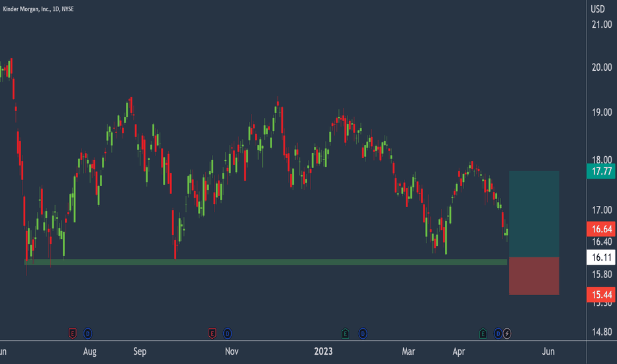The height and width of the screenshot is (364, 617).
Task: Click the dividend icon after Apr
Action: click(x=498, y=334)
